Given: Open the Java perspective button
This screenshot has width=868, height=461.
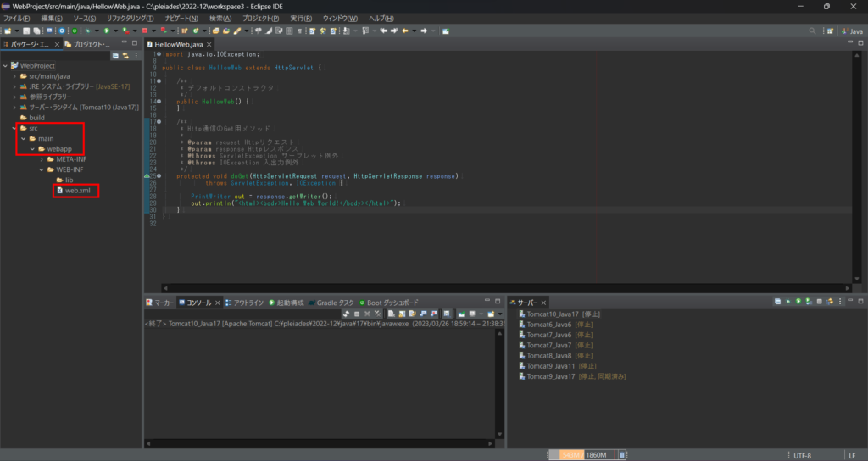Looking at the screenshot, I should (850, 31).
